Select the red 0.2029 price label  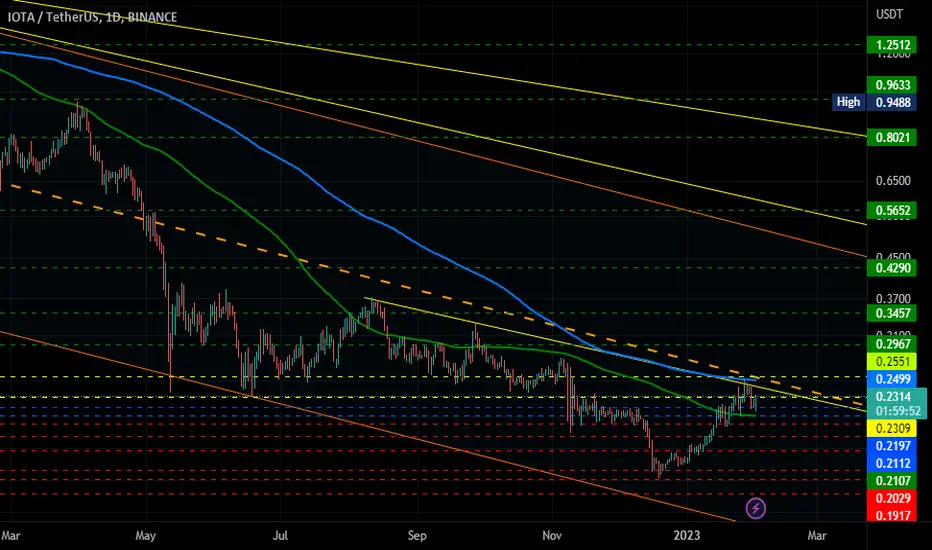[892, 498]
